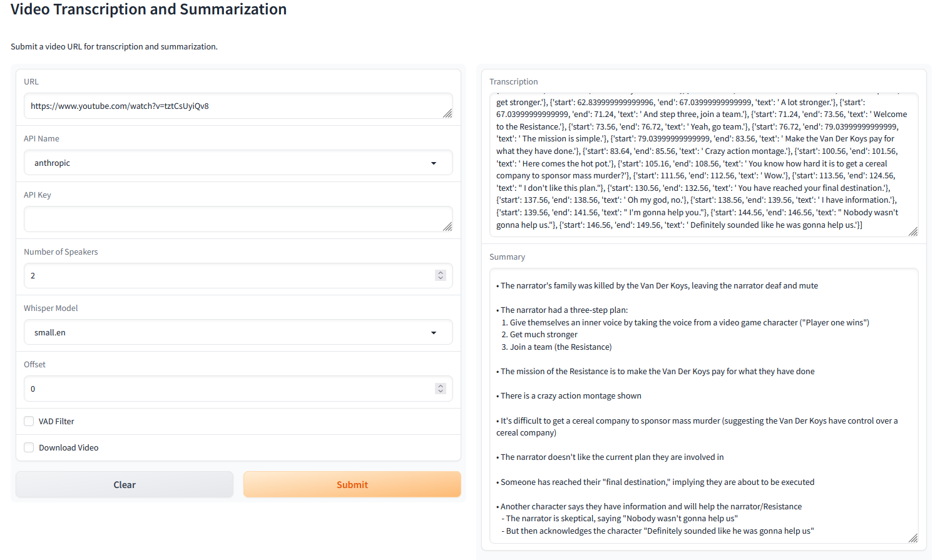
Task: Select the Summary panel label
Action: click(507, 257)
